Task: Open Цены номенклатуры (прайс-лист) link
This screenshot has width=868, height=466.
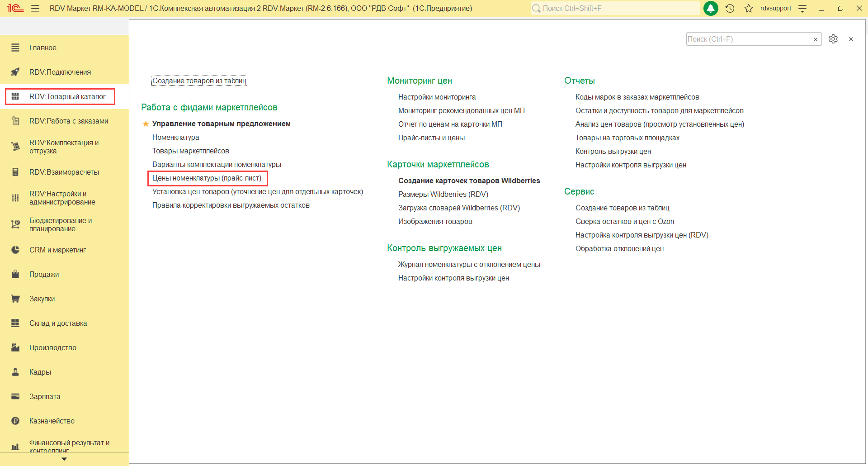Action: pos(207,178)
